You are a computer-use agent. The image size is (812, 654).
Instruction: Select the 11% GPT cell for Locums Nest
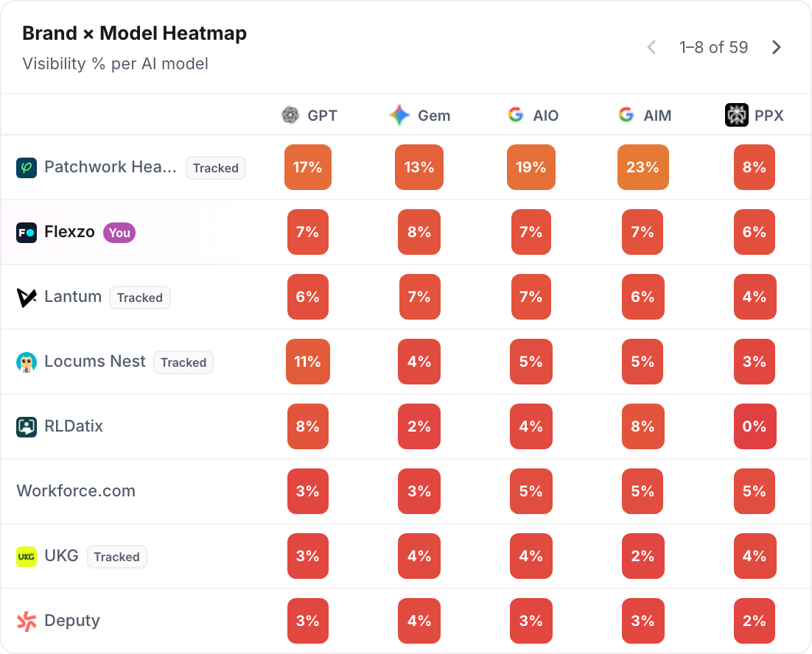307,362
